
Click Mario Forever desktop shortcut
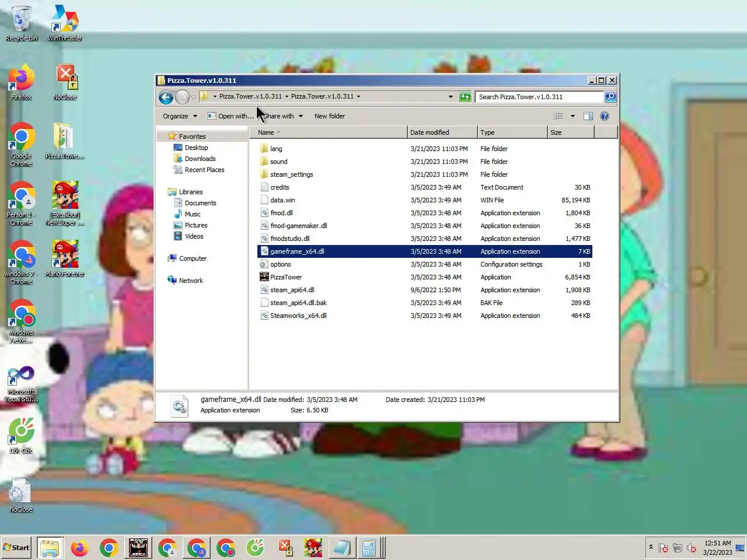[65, 259]
